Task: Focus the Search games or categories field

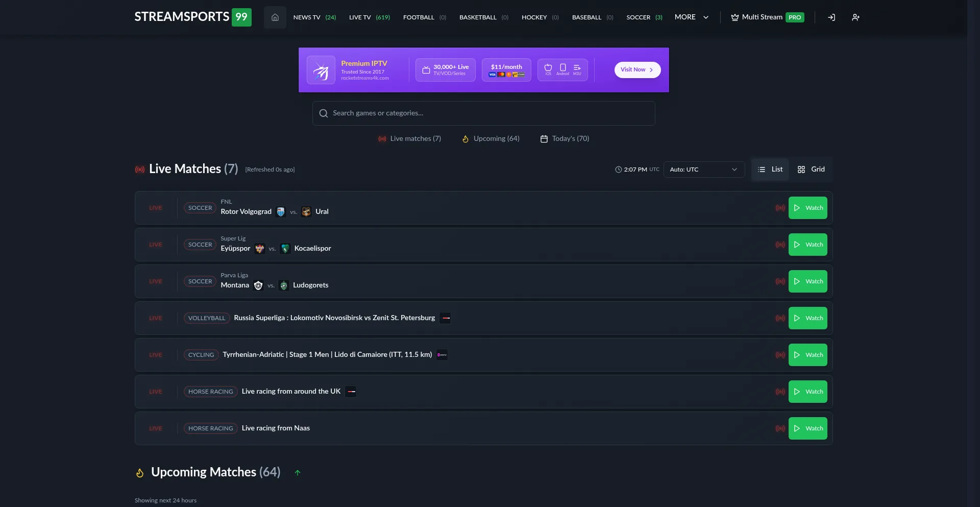Action: (484, 113)
